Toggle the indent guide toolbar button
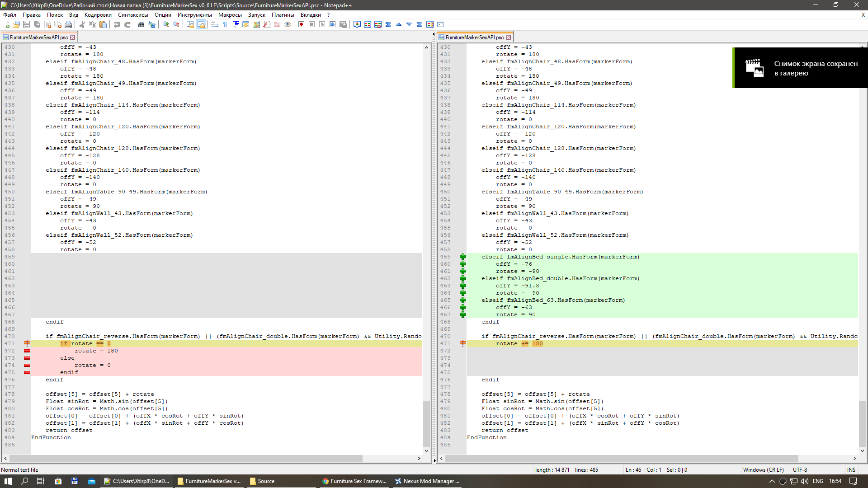 236,24
